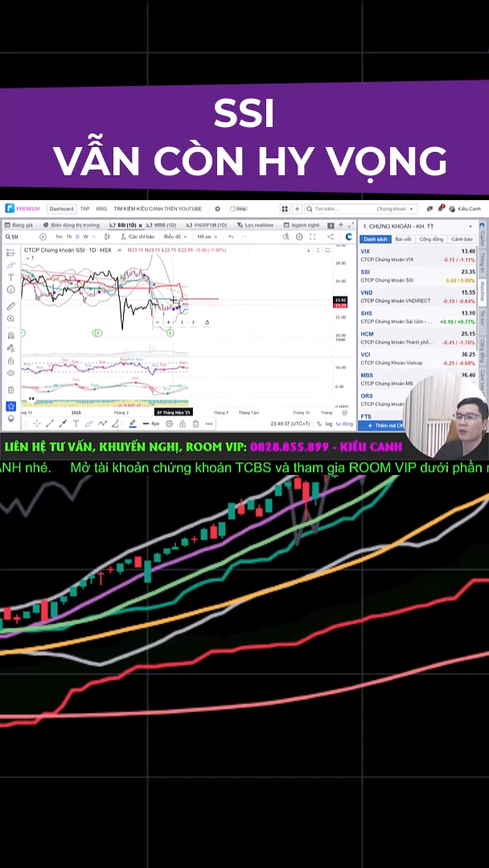Reset the chart view

coord(207,322)
